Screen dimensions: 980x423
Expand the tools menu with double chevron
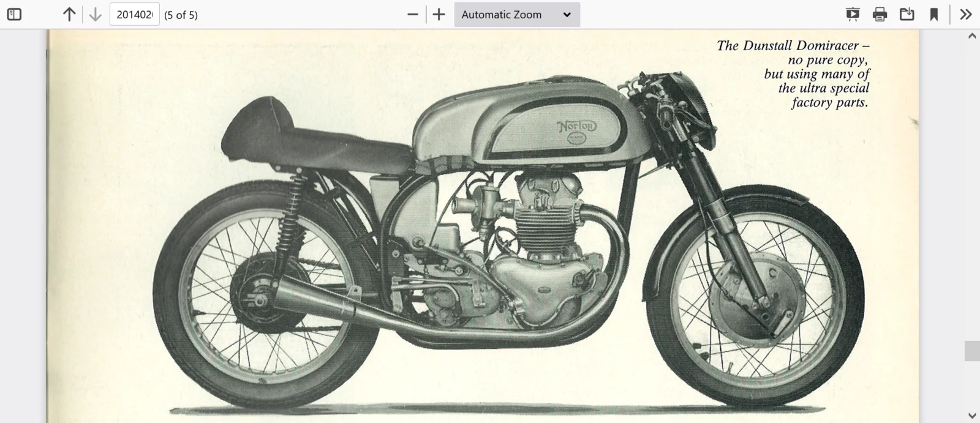(x=965, y=14)
